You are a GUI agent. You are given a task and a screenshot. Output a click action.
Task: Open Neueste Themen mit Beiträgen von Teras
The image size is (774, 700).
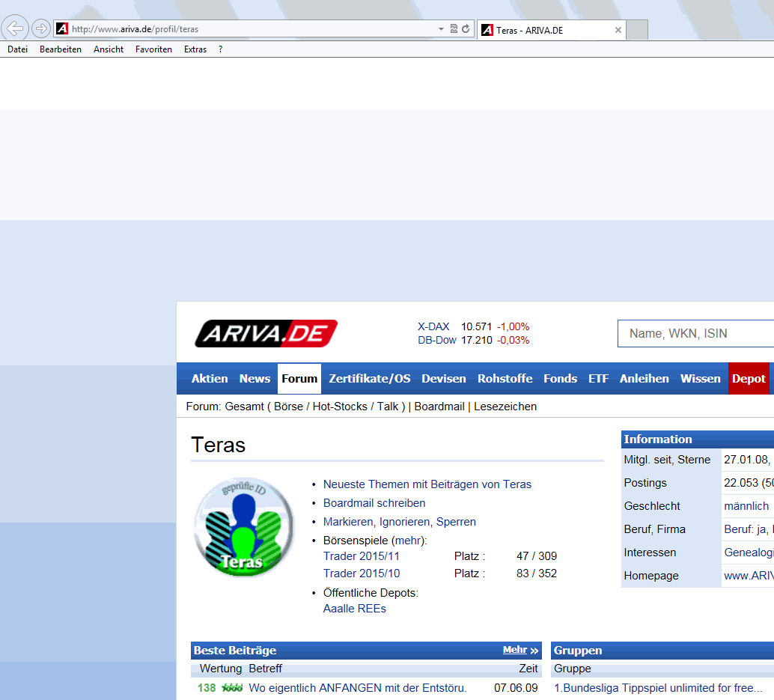coord(427,484)
